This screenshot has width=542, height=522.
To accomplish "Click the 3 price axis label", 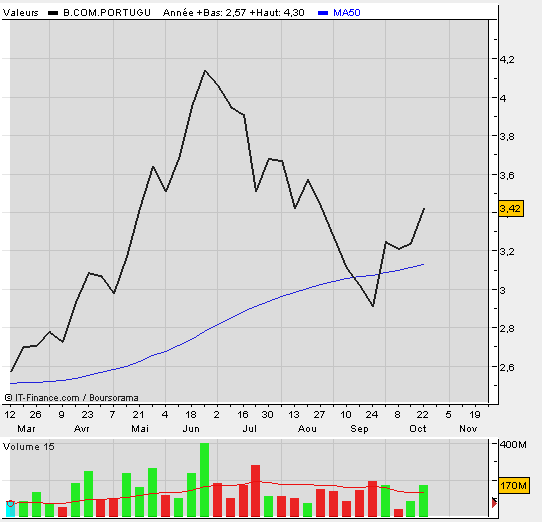I will coord(503,290).
